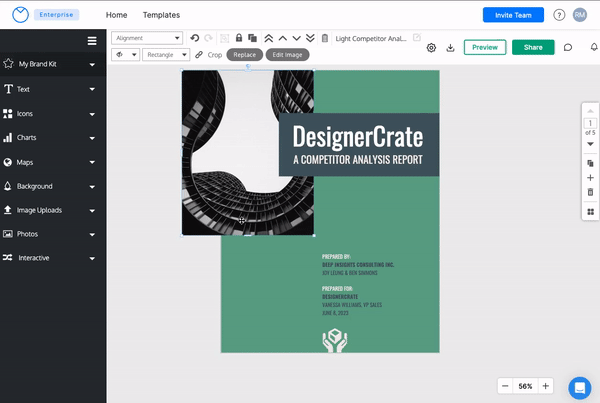Click the page number input box
This screenshot has width=600, height=403.
point(590,123)
